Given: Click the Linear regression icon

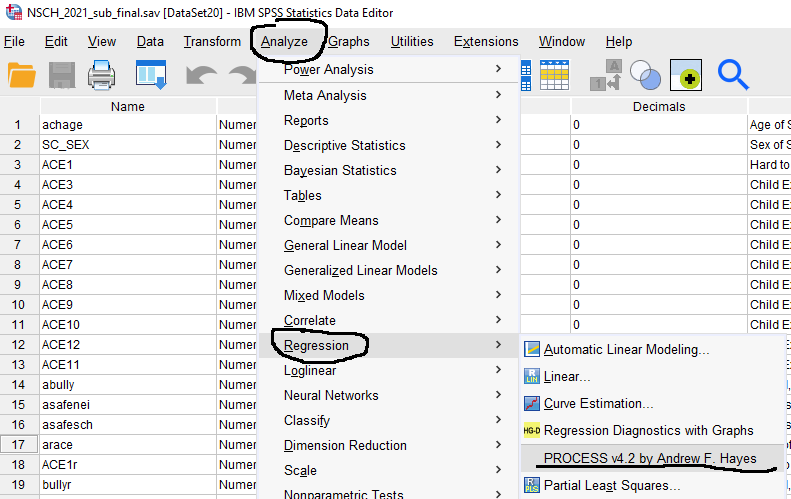Looking at the screenshot, I should [x=532, y=376].
